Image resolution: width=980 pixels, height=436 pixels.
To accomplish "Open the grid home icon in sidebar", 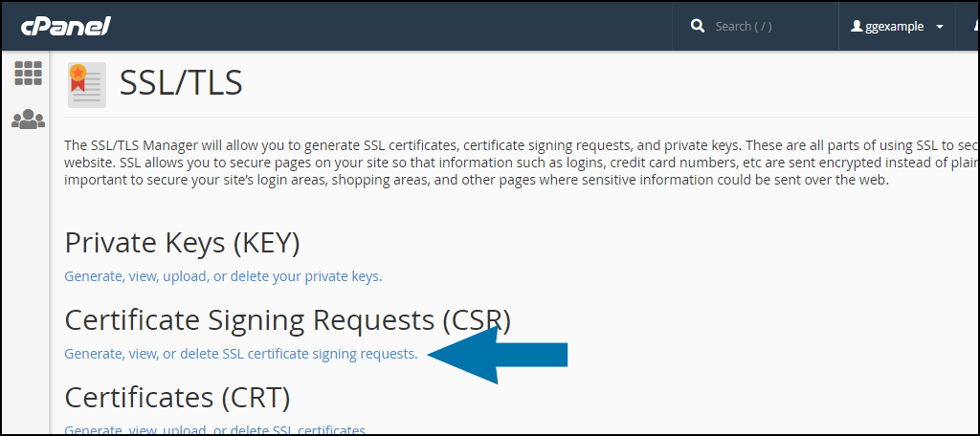I will point(28,74).
